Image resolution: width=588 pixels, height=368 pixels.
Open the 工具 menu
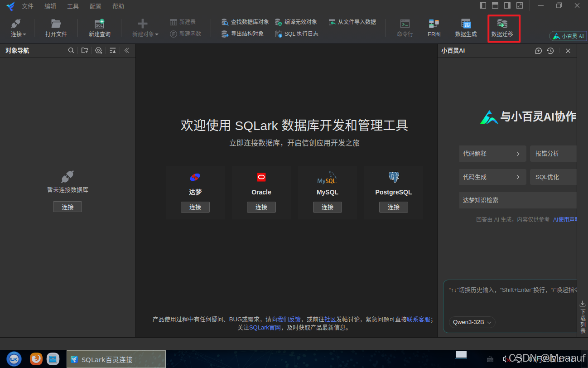[x=73, y=6]
